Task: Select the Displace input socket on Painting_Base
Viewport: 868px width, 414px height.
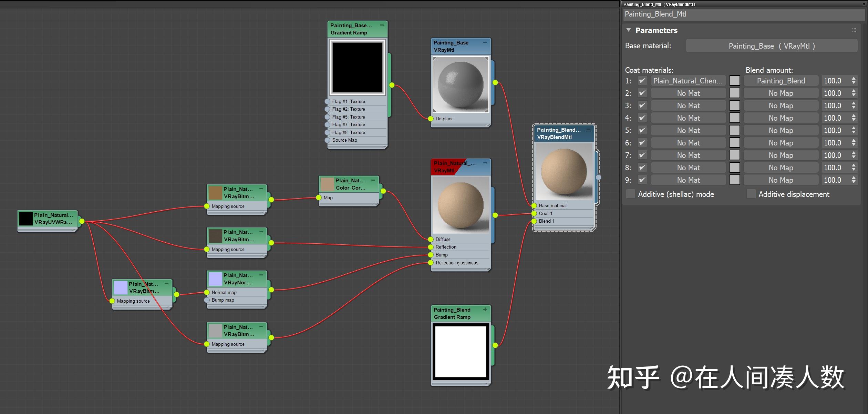Action: (x=431, y=119)
